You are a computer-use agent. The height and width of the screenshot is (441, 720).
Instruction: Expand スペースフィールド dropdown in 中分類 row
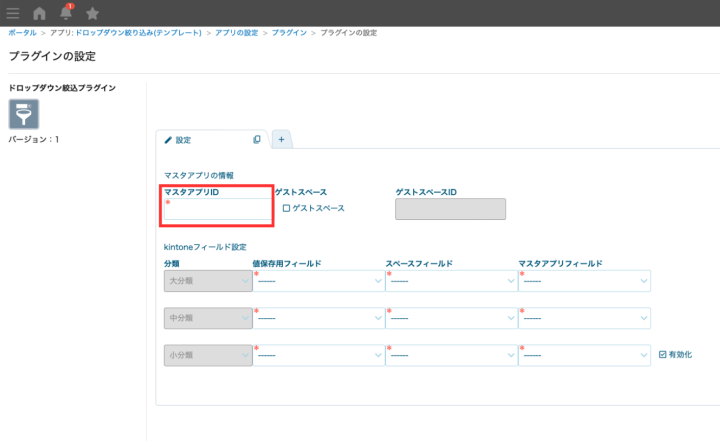[451, 318]
